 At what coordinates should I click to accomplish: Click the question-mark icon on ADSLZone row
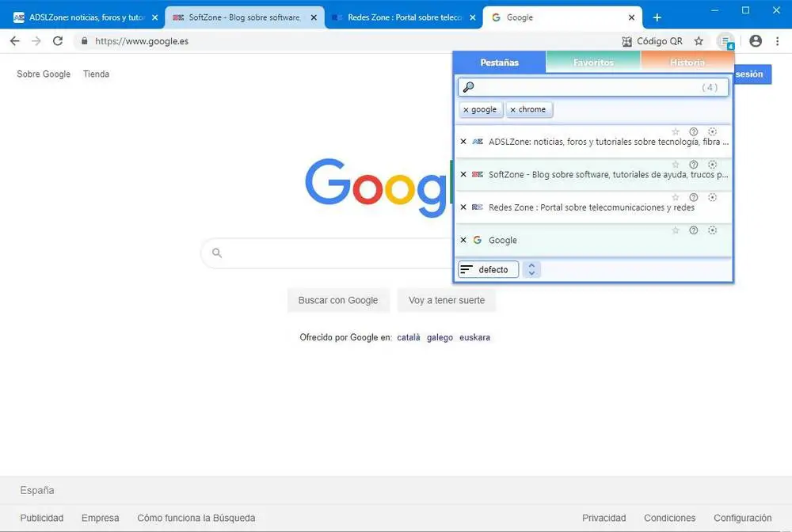pyautogui.click(x=694, y=131)
